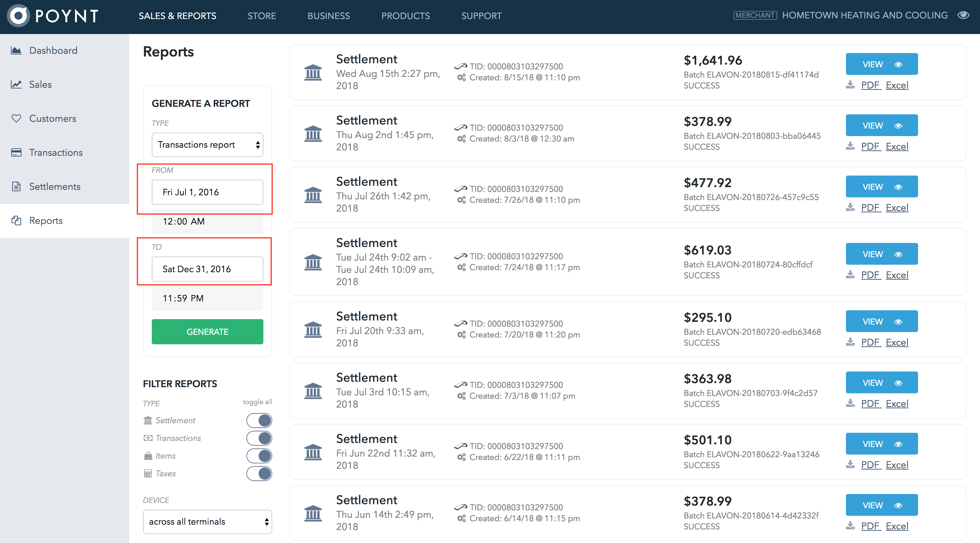View the $1,641.96 settlement report
This screenshot has width=980, height=543.
click(x=882, y=64)
